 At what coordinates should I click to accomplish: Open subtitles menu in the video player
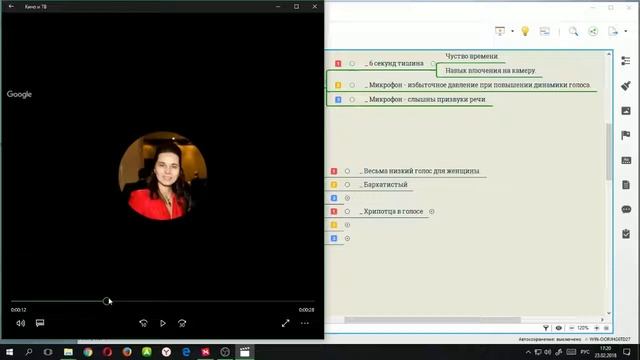point(40,323)
